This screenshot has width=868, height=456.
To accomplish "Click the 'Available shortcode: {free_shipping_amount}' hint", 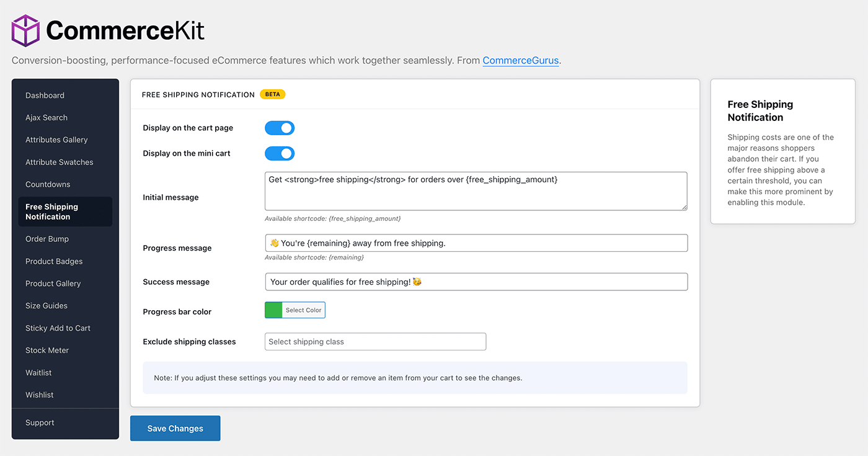I will (x=333, y=219).
